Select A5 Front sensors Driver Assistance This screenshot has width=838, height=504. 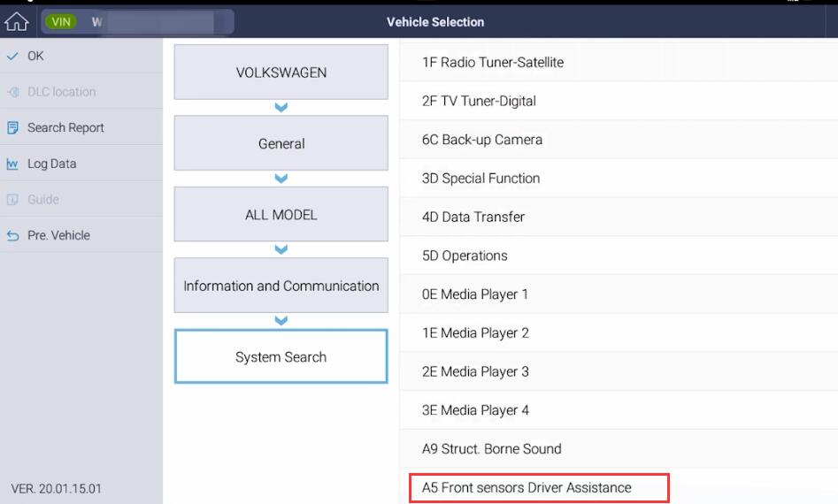click(619, 487)
